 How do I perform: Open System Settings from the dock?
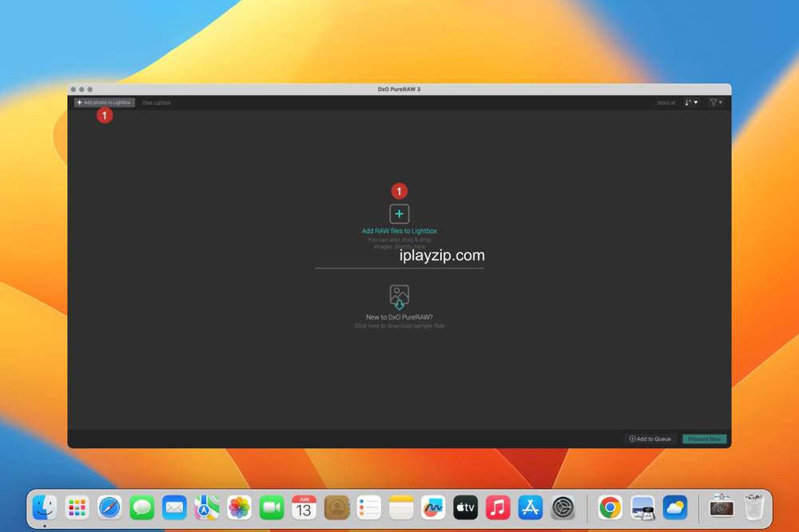[563, 507]
